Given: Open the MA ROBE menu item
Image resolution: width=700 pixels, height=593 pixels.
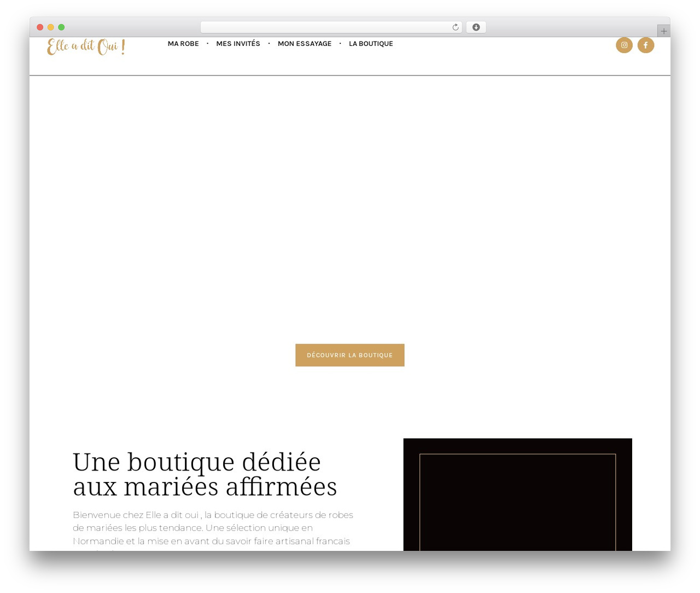Looking at the screenshot, I should [183, 44].
